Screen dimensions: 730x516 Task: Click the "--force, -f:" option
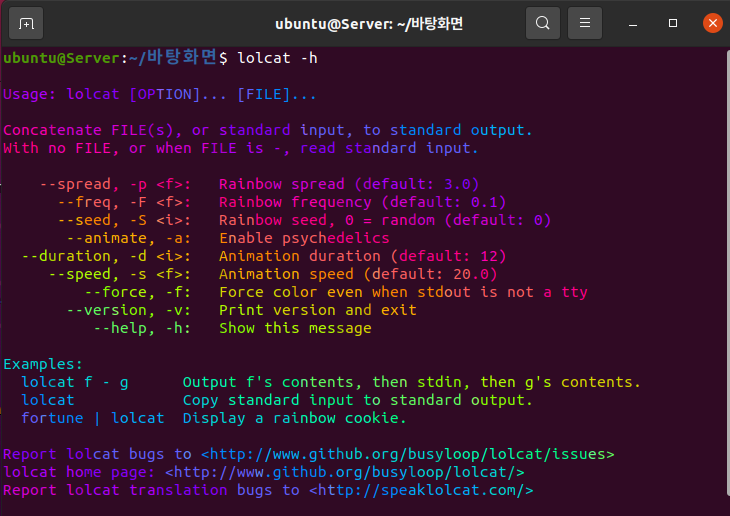click(138, 292)
